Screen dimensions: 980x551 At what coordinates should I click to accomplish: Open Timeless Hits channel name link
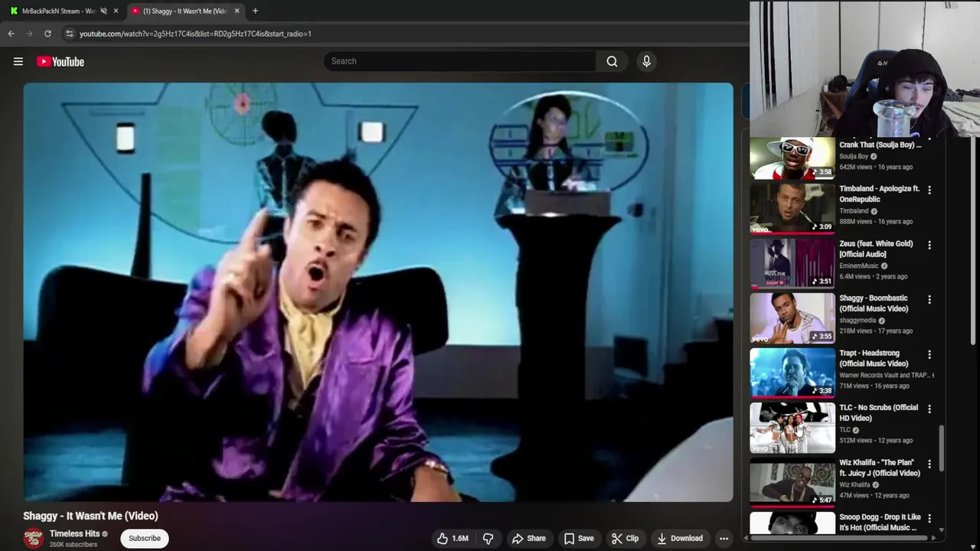coord(75,533)
